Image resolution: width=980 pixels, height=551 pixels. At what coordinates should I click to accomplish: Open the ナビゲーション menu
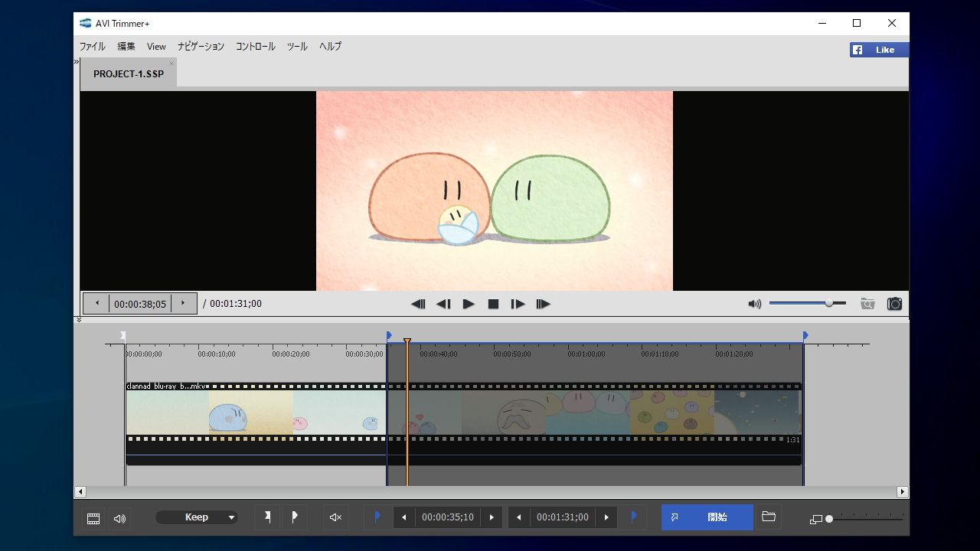[201, 47]
